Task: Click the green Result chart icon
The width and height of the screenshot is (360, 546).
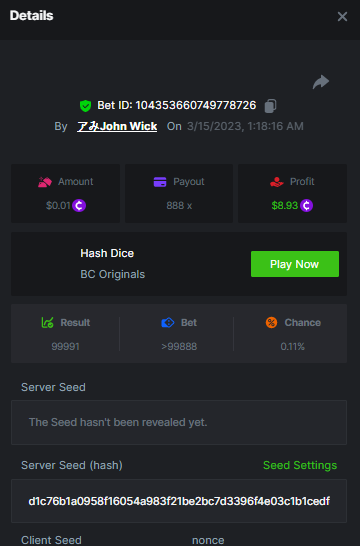Action: (48, 322)
